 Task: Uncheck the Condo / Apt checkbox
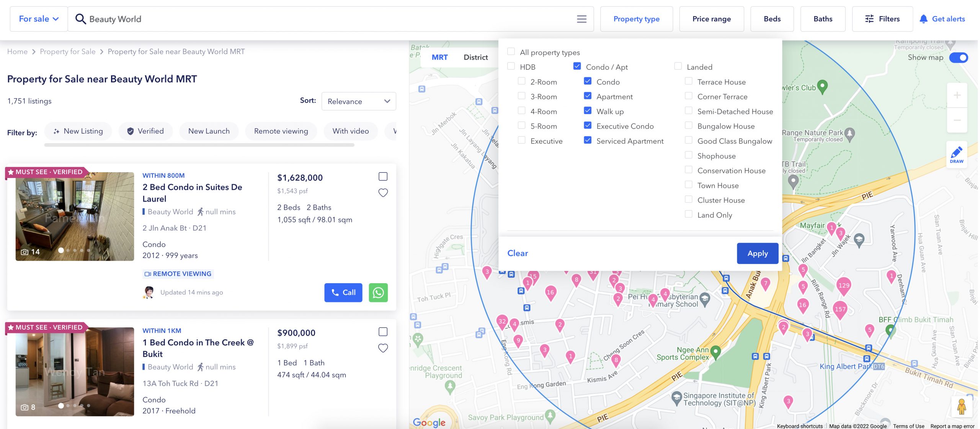pos(577,66)
